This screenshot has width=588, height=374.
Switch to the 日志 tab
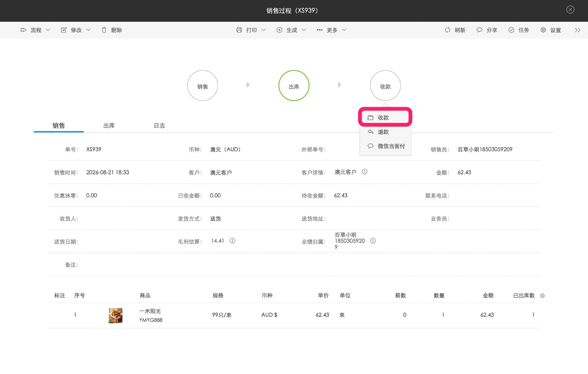pyautogui.click(x=159, y=125)
